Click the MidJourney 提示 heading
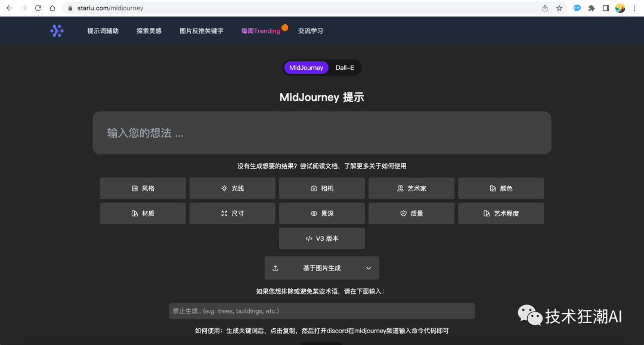This screenshot has width=644, height=345. 322,97
